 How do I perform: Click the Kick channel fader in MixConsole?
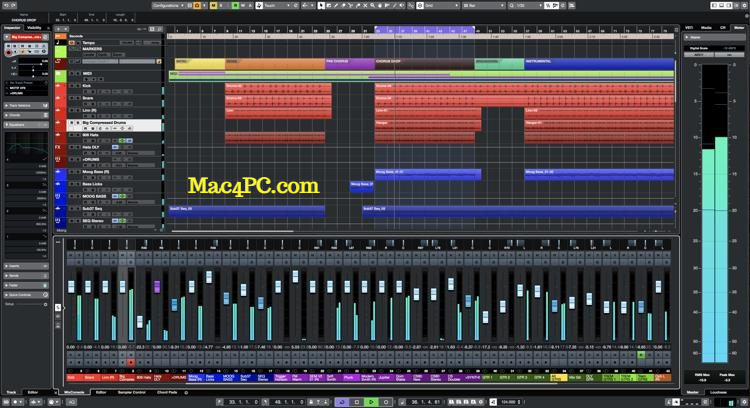click(71, 287)
